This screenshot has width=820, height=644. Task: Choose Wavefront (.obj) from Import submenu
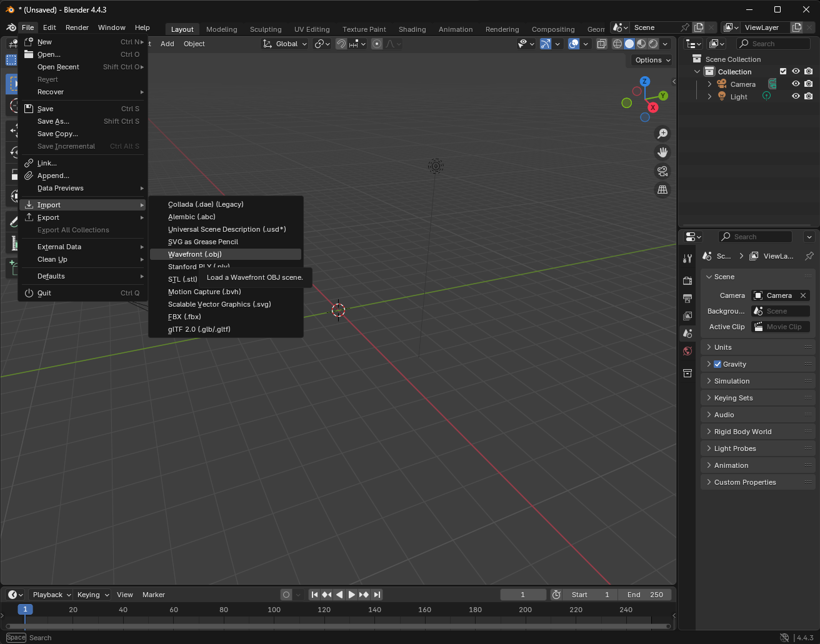click(x=195, y=254)
